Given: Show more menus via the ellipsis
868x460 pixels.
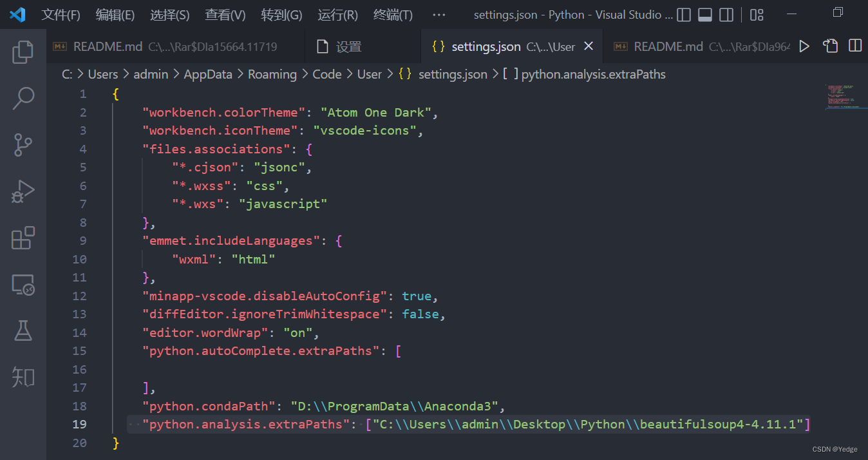Looking at the screenshot, I should [x=439, y=15].
